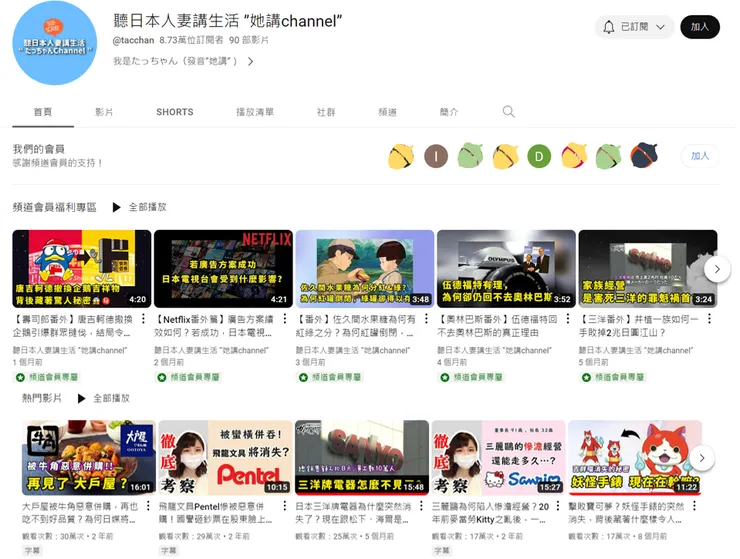Open the channel avatar image
The image size is (740, 559).
click(x=54, y=43)
